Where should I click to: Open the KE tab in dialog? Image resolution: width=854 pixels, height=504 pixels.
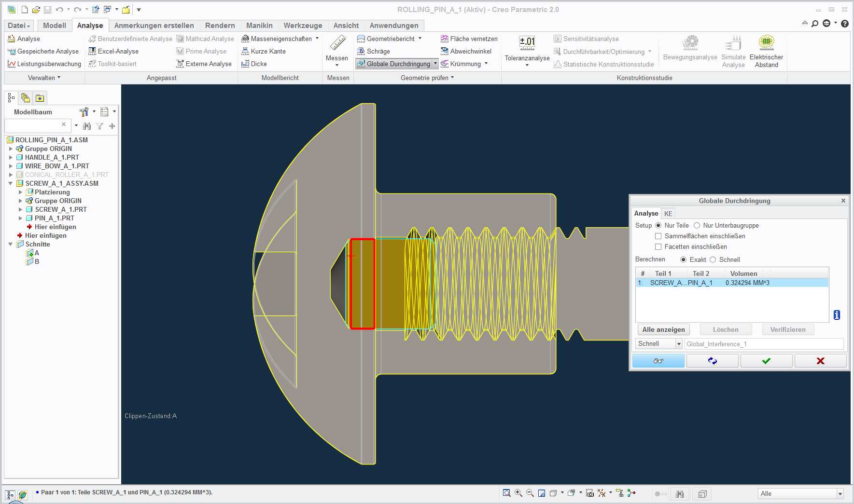pyautogui.click(x=668, y=213)
